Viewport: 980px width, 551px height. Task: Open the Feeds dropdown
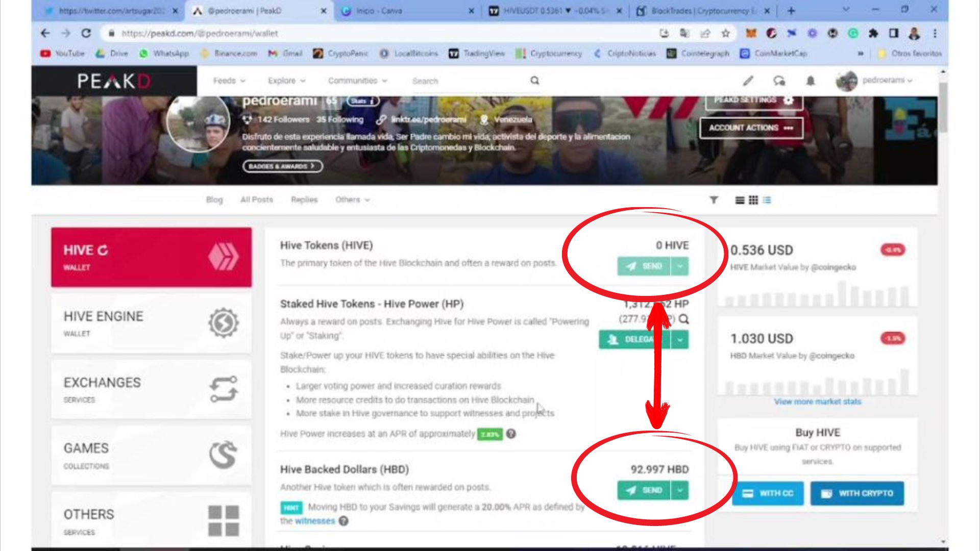tap(229, 81)
